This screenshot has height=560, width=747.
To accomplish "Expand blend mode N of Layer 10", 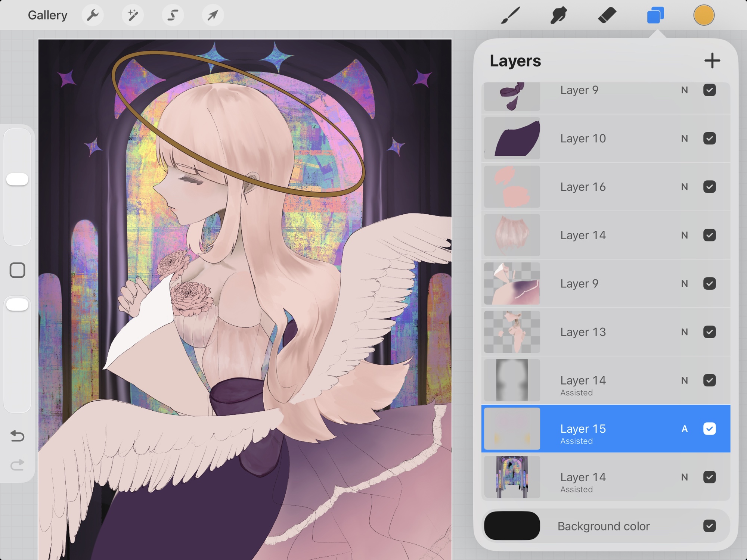I will [684, 139].
